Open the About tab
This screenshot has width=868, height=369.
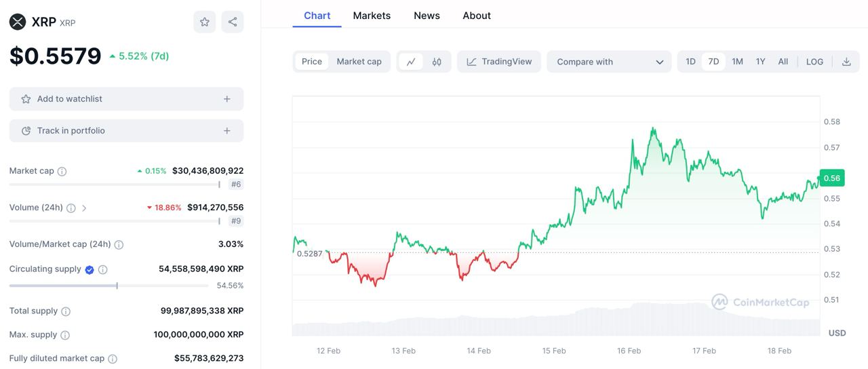pyautogui.click(x=477, y=16)
